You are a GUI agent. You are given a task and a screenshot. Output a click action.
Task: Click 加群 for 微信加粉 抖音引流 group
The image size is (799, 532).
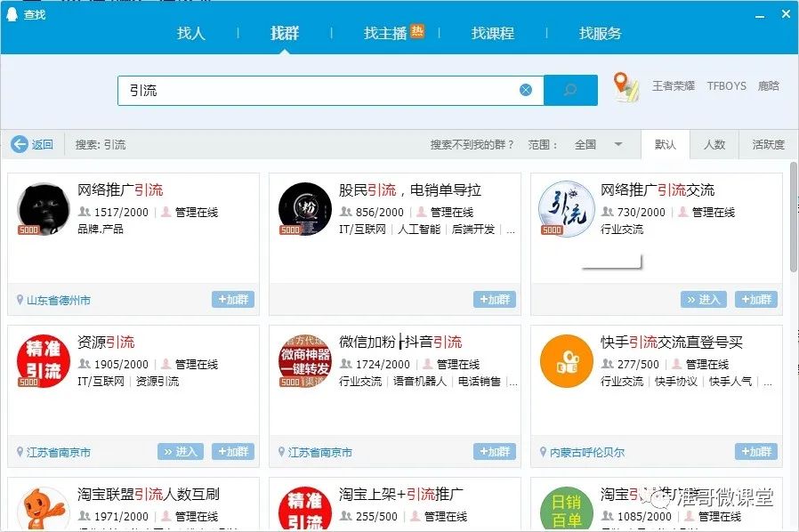(495, 451)
